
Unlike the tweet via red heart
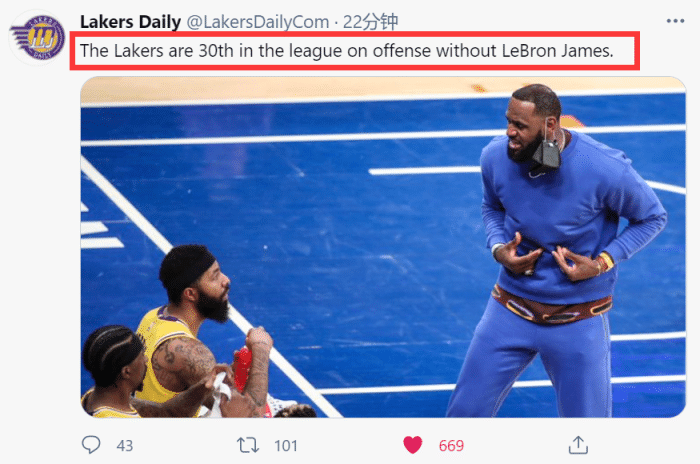pyautogui.click(x=412, y=445)
